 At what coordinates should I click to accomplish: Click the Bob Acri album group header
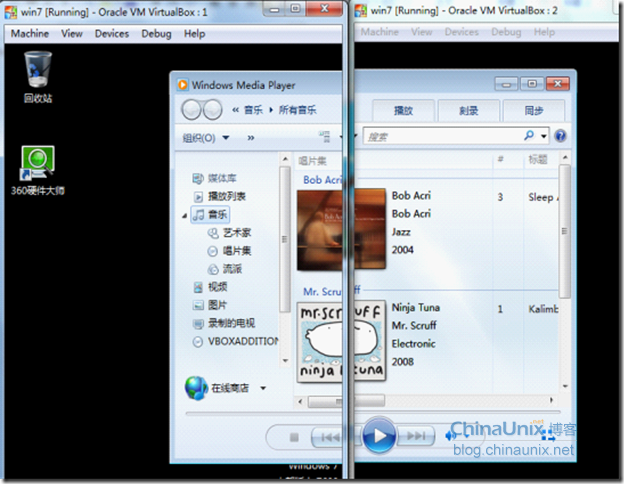pyautogui.click(x=322, y=180)
